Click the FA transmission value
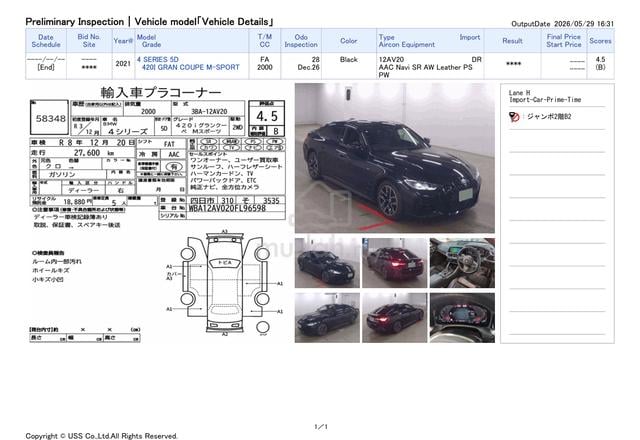This screenshot has width=640, height=440. click(264, 60)
